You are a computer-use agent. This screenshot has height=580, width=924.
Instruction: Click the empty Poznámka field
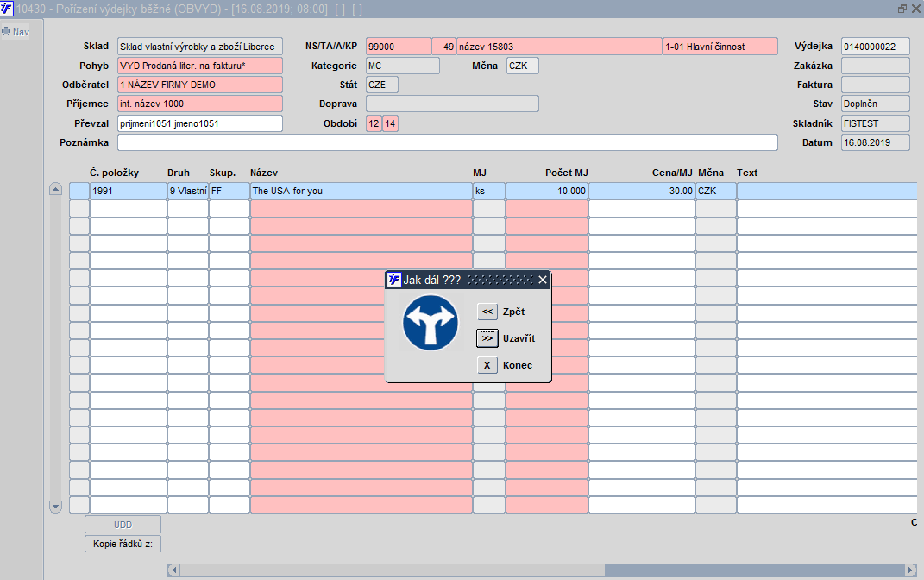click(447, 142)
